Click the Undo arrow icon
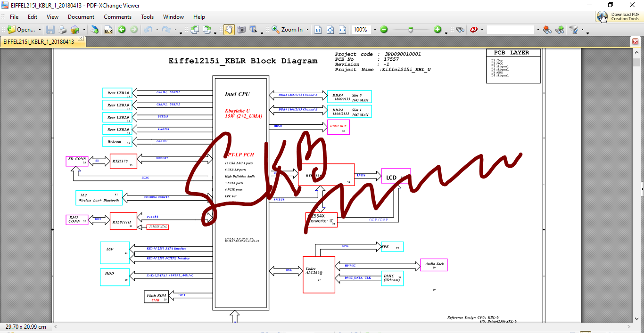This screenshot has height=333, width=644. [x=148, y=30]
